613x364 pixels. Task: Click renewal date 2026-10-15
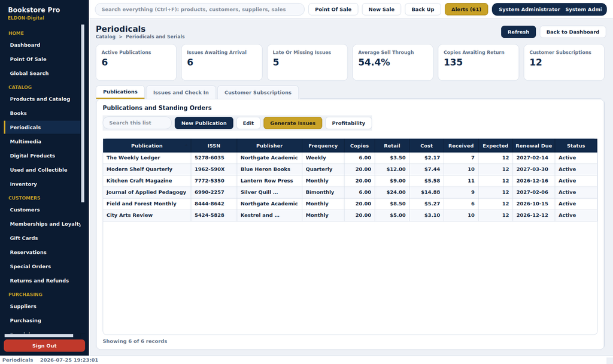coord(533,204)
